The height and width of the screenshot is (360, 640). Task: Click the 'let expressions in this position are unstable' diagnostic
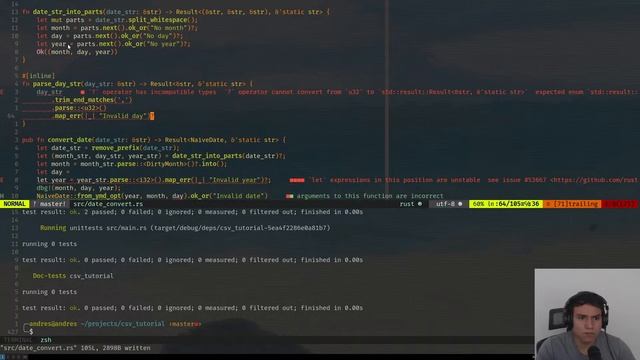(395, 180)
